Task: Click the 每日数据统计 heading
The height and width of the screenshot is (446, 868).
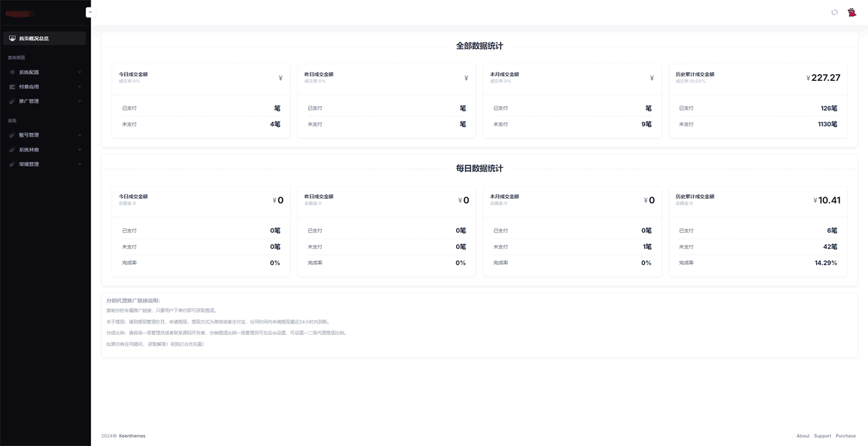Action: pos(480,168)
